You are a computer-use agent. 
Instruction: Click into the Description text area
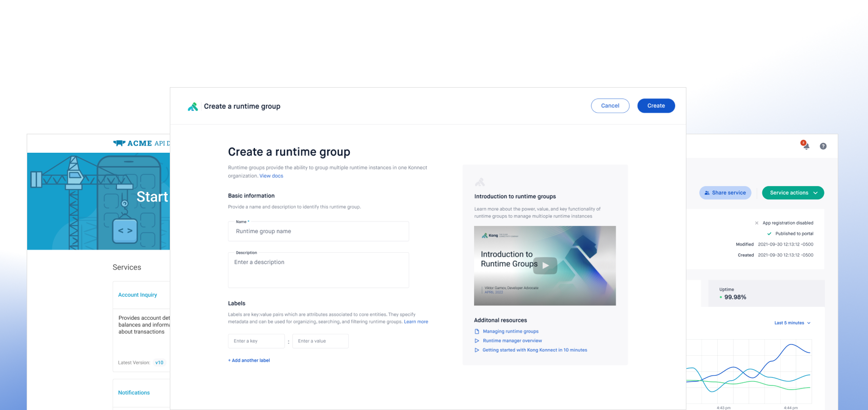point(318,271)
